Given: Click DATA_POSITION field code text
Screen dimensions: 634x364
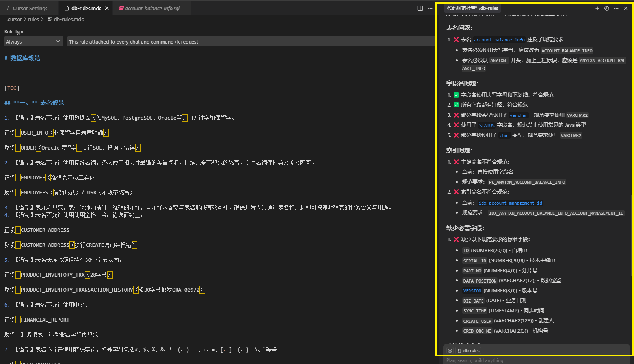Looking at the screenshot, I should click(x=480, y=281).
